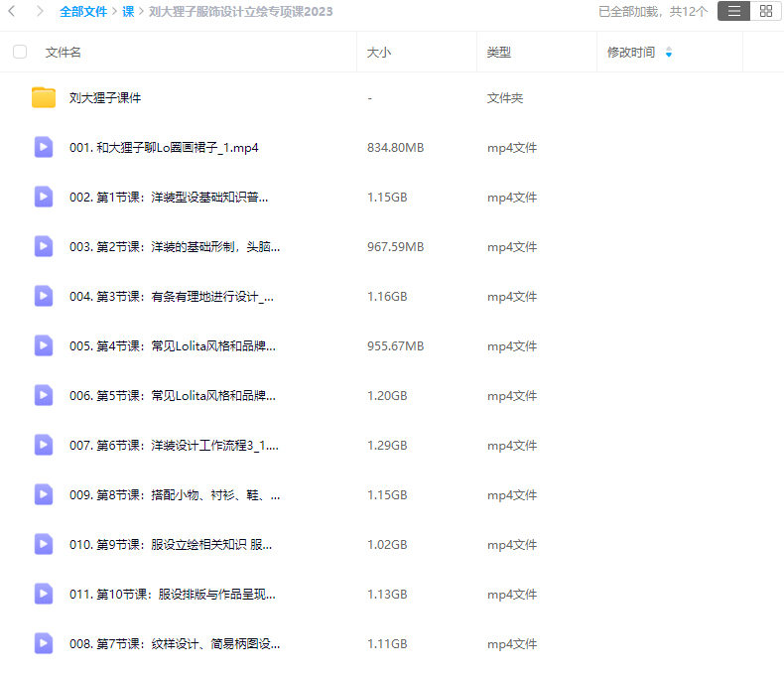Click video icon for 010 第9节课
The image size is (784, 675).
(x=44, y=545)
